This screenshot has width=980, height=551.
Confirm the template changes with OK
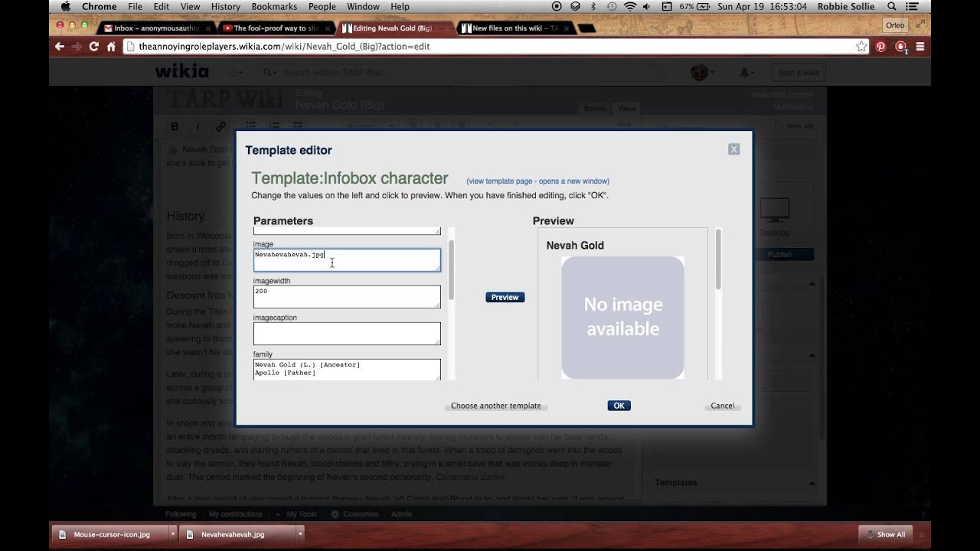(x=619, y=406)
